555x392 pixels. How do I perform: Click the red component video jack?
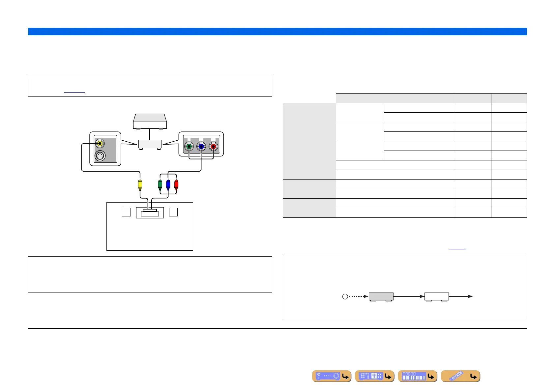point(213,147)
